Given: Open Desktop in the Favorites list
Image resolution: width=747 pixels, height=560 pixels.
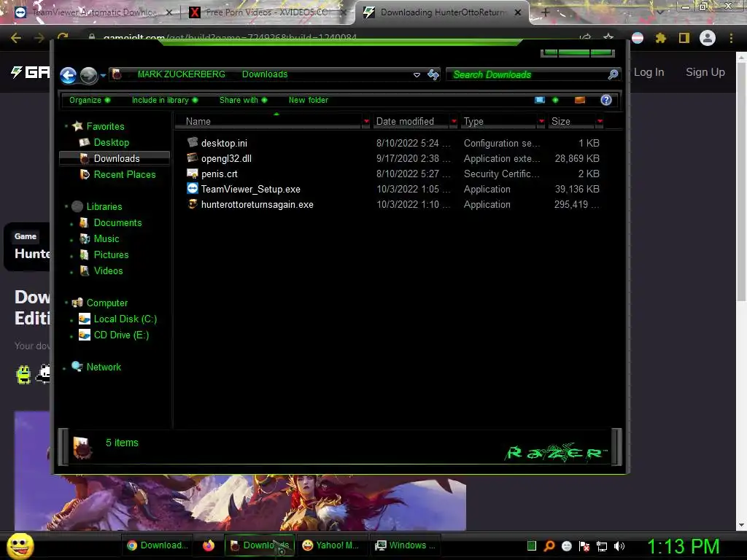Looking at the screenshot, I should coord(111,142).
